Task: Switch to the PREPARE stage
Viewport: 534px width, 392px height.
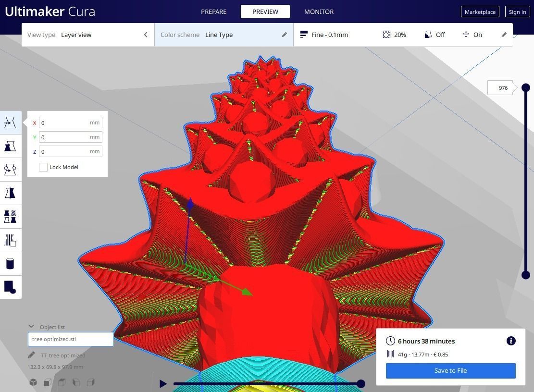Action: tap(213, 12)
